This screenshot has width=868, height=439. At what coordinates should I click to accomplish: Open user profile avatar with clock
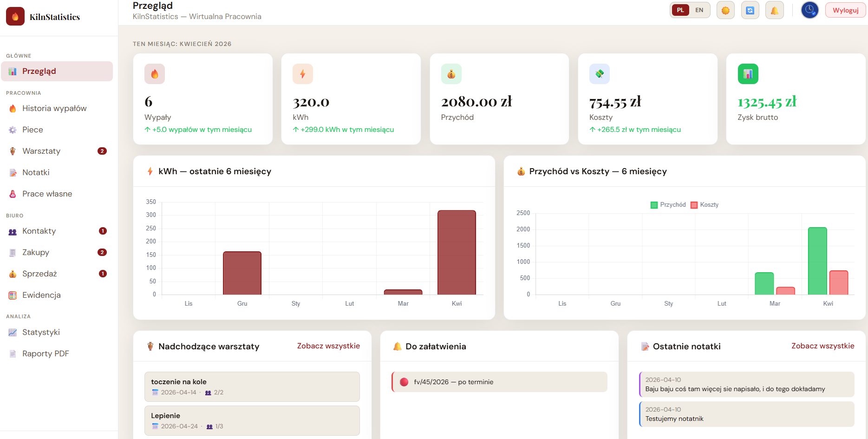coord(809,10)
